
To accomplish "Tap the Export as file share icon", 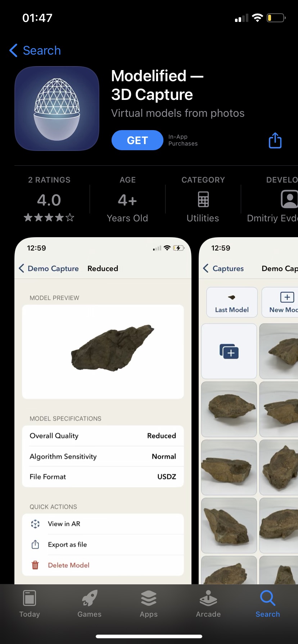I will [35, 544].
